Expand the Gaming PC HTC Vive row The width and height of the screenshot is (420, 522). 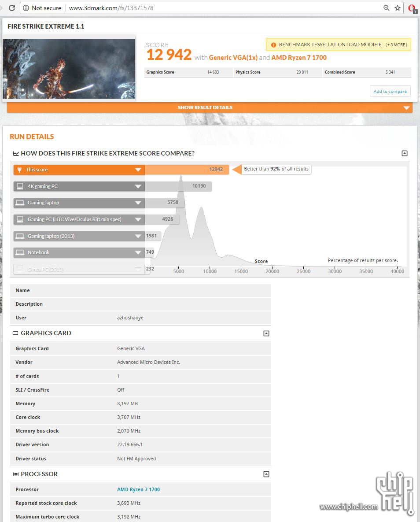[138, 219]
